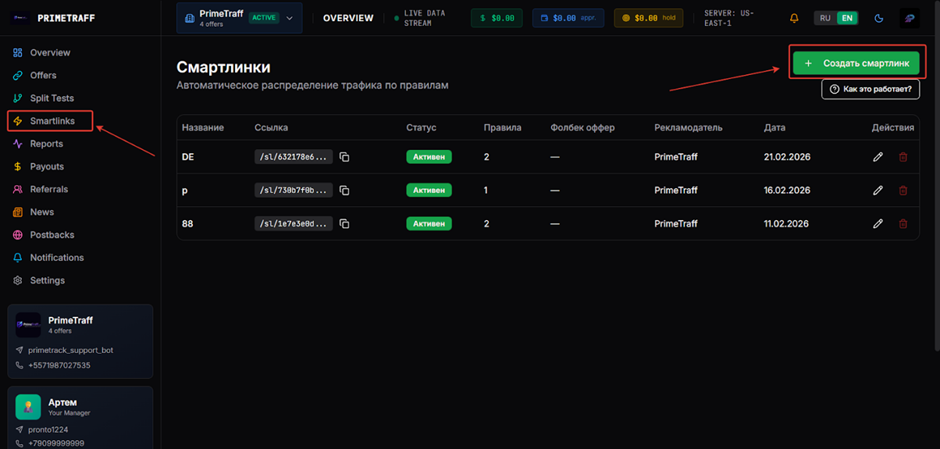Click the green Создать смартлинк button
The height and width of the screenshot is (449, 940).
coord(855,63)
